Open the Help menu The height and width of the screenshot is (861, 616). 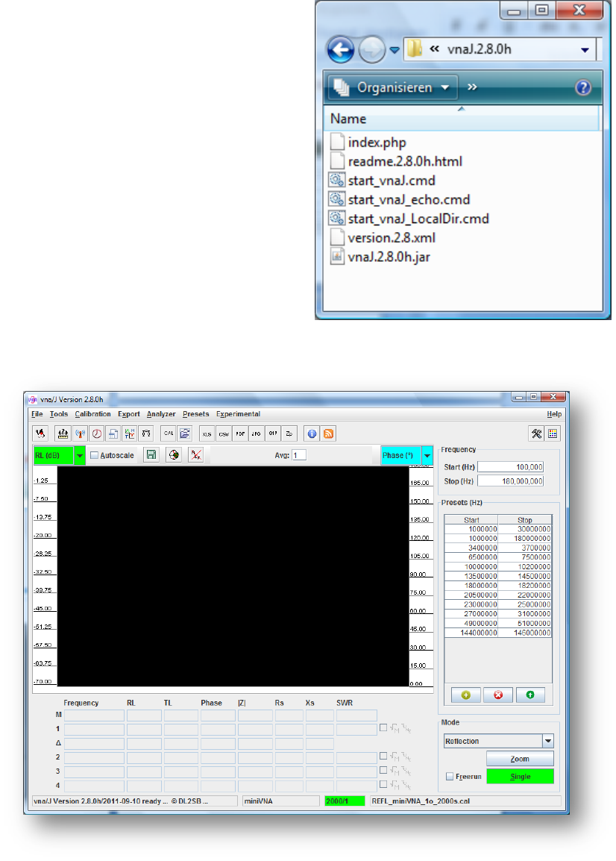pyautogui.click(x=554, y=414)
